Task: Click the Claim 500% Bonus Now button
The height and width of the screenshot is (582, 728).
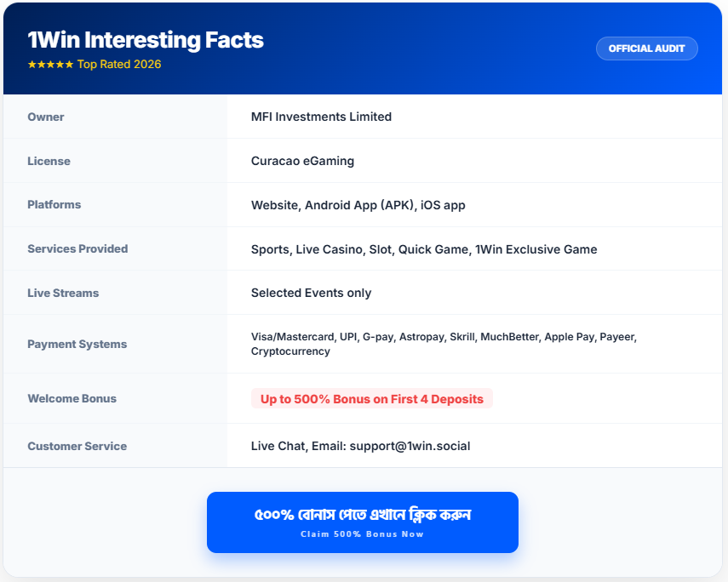Action: [x=362, y=522]
